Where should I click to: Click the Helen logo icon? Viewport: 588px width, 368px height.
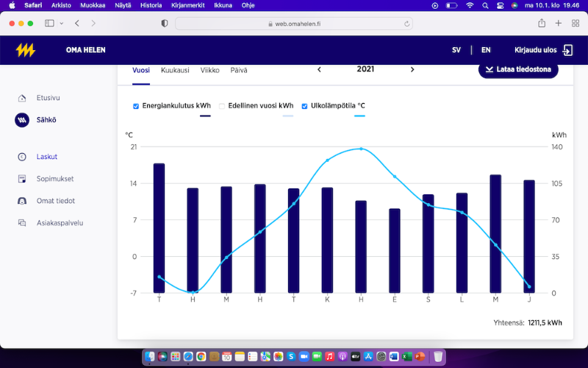click(x=26, y=50)
